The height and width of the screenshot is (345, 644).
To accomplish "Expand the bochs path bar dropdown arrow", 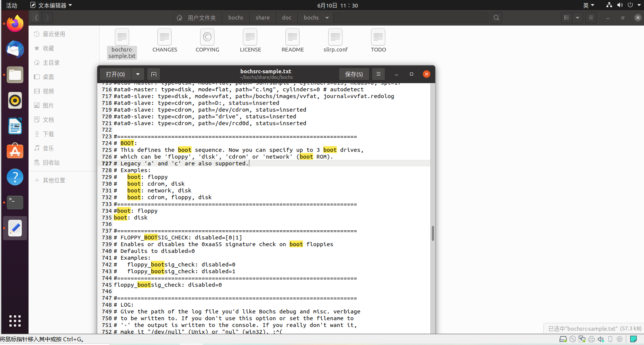I will pyautogui.click(x=327, y=18).
